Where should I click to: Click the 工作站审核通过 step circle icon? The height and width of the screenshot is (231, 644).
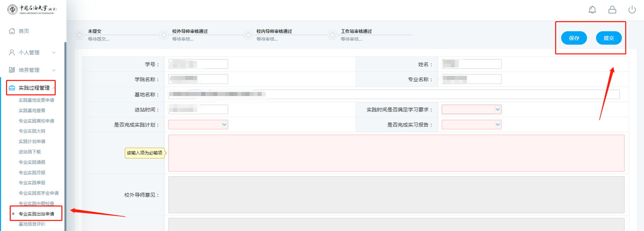[x=332, y=35]
